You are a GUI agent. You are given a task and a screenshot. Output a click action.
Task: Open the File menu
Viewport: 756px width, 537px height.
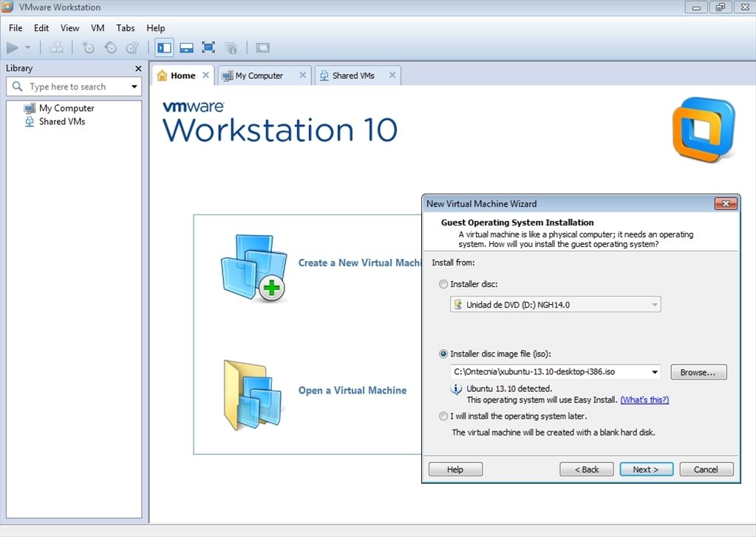pyautogui.click(x=16, y=28)
